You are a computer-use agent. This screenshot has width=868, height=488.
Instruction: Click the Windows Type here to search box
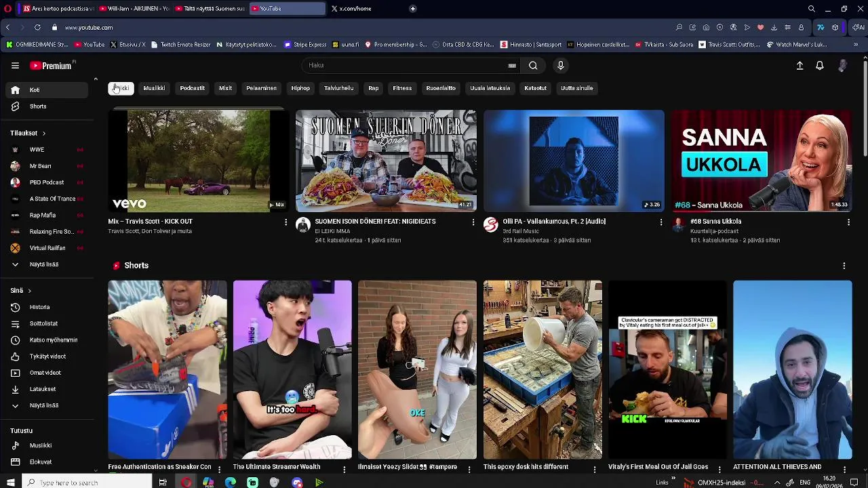coord(86,483)
